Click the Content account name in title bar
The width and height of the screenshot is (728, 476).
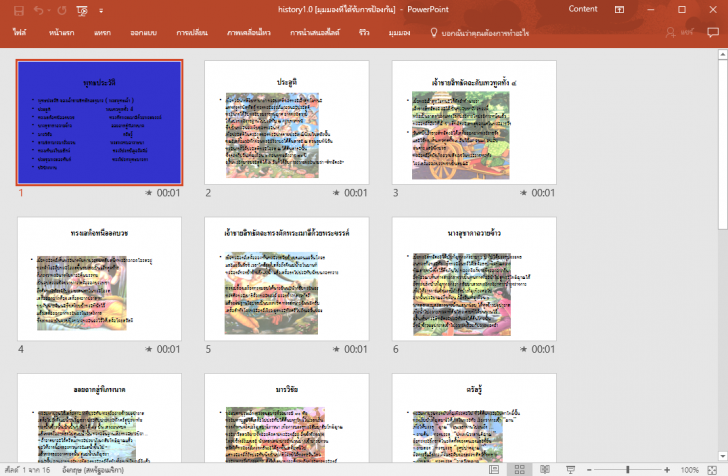pyautogui.click(x=583, y=9)
